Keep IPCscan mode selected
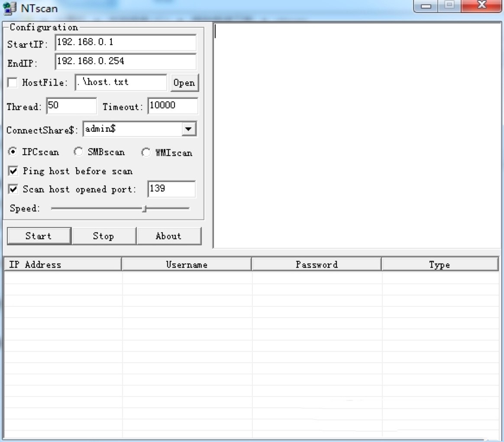504x442 pixels. (12, 152)
